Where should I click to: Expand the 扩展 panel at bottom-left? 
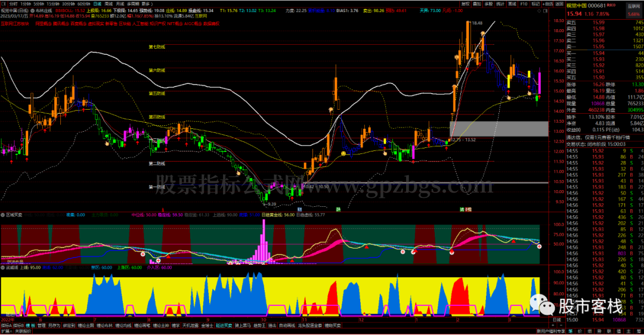click(x=6, y=331)
